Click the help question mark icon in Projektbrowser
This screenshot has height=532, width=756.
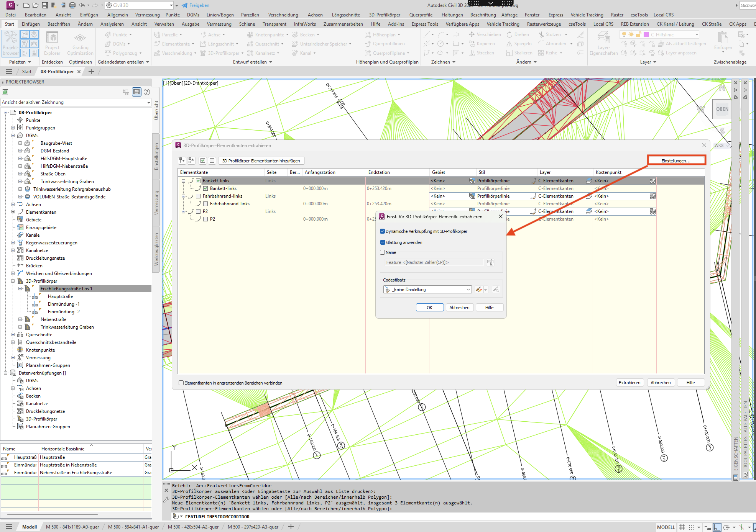[147, 92]
